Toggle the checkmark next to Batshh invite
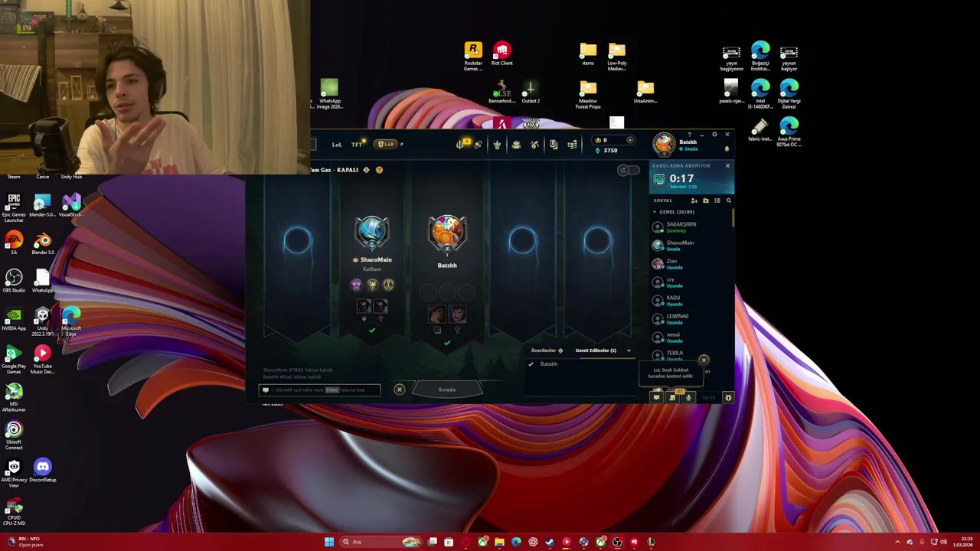The height and width of the screenshot is (551, 980). (531, 364)
